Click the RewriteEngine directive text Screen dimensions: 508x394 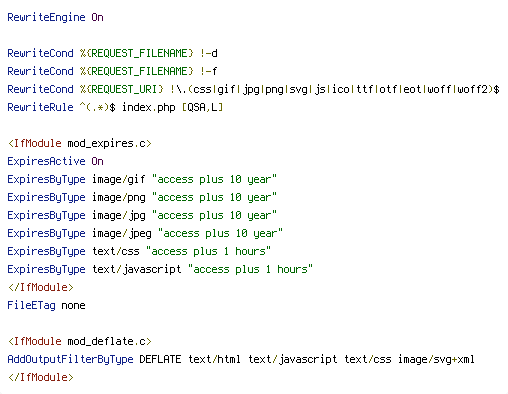click(46, 17)
